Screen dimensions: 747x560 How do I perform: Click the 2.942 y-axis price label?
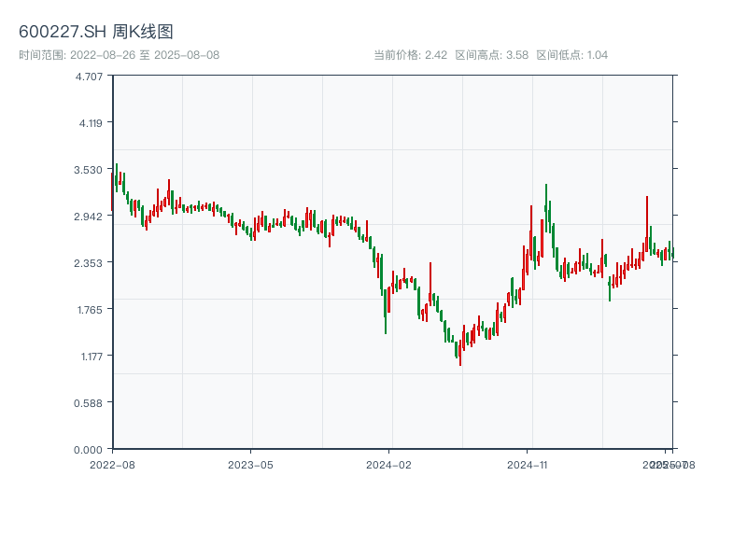[x=90, y=216]
